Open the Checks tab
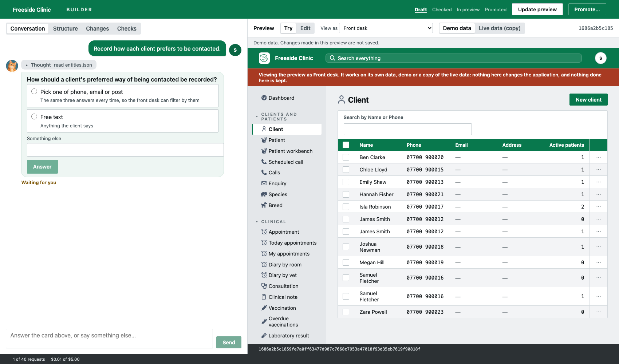The height and width of the screenshot is (364, 619). point(127,28)
